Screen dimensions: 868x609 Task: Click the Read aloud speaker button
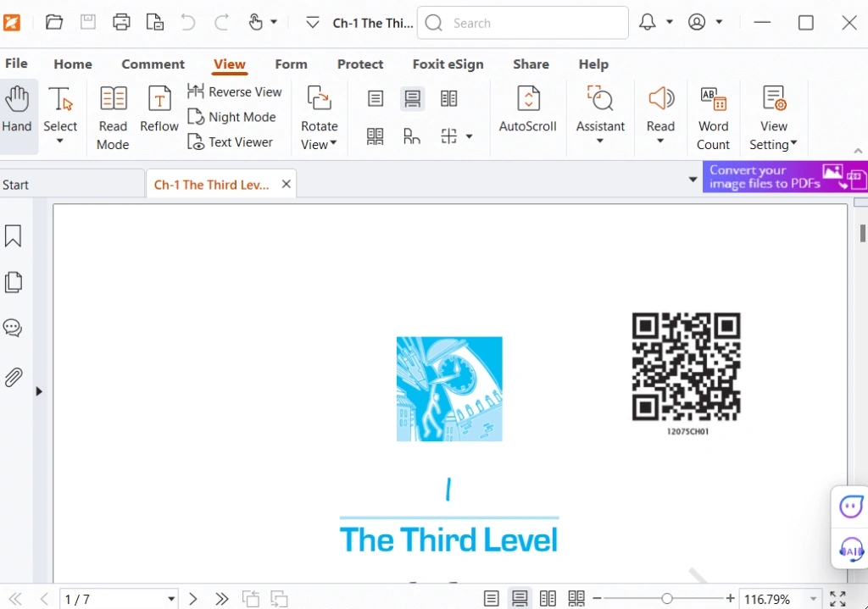[x=660, y=114]
